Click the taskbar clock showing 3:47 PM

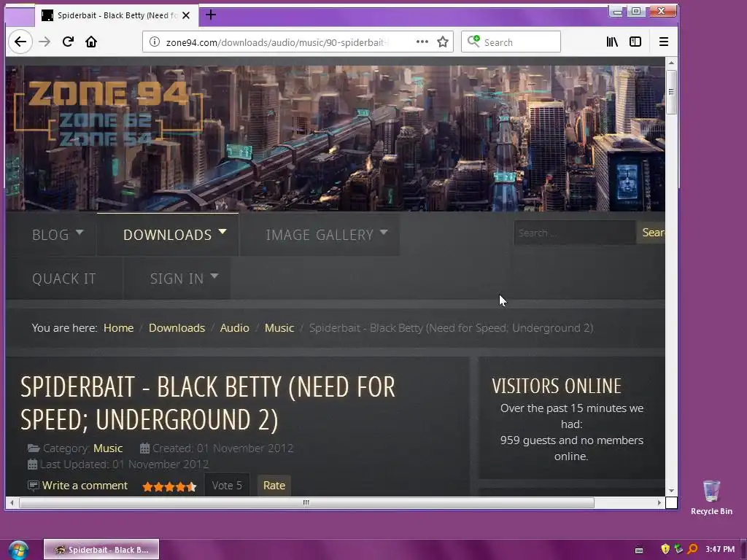[x=720, y=550]
